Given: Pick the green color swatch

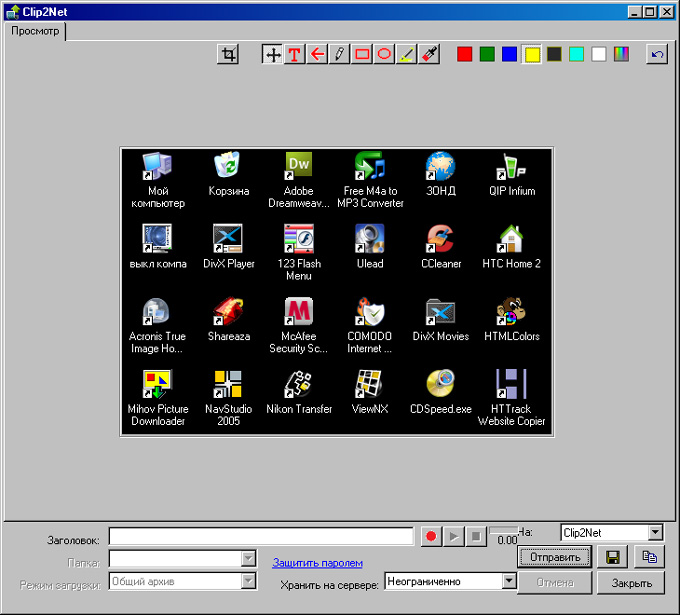Looking at the screenshot, I should (487, 54).
